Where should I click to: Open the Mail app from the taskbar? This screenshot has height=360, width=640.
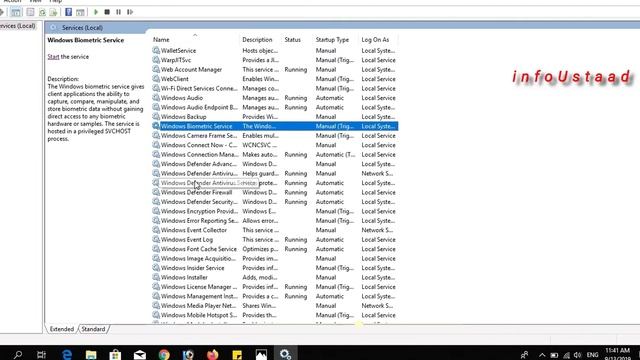point(140,354)
